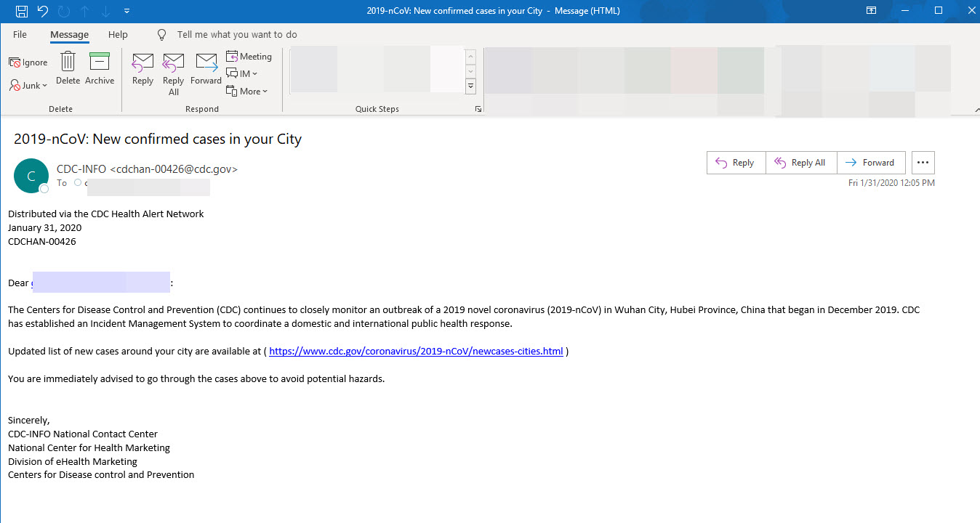The height and width of the screenshot is (523, 980).
Task: Delete the message with the trash icon
Action: tap(68, 68)
